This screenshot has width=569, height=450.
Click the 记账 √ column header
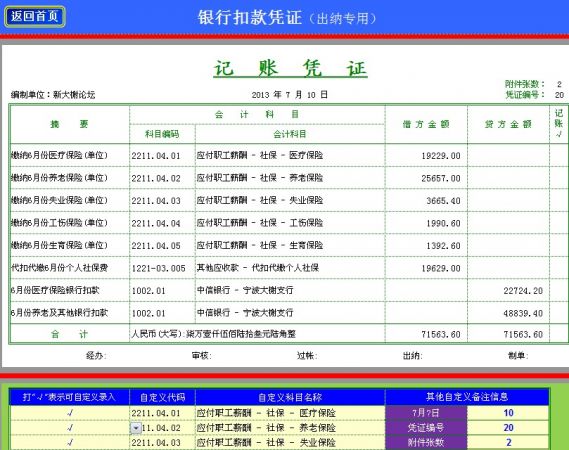[x=559, y=123]
